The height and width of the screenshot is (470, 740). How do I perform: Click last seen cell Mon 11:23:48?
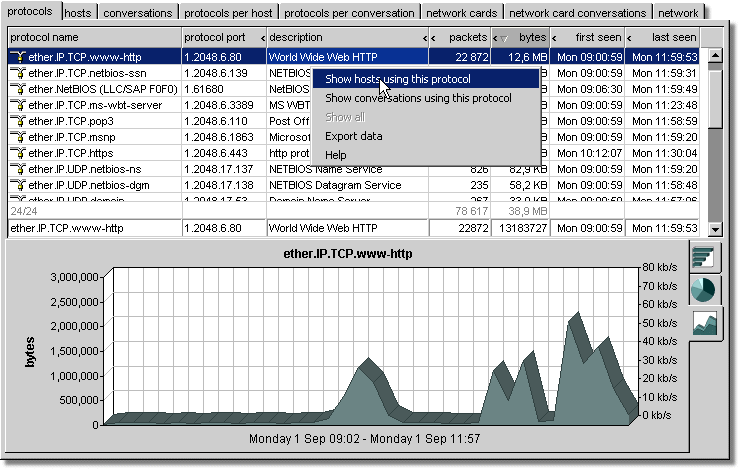click(x=664, y=105)
